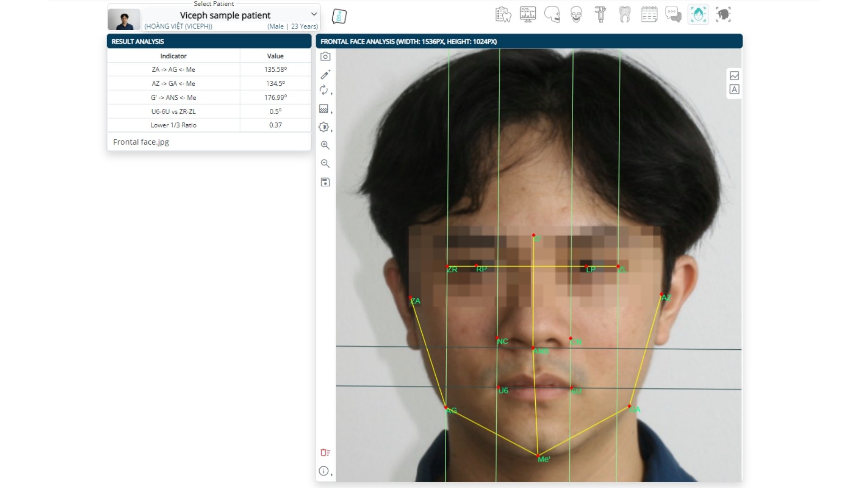Click the zoom in magnifier
The width and height of the screenshot is (868, 488).
click(325, 145)
